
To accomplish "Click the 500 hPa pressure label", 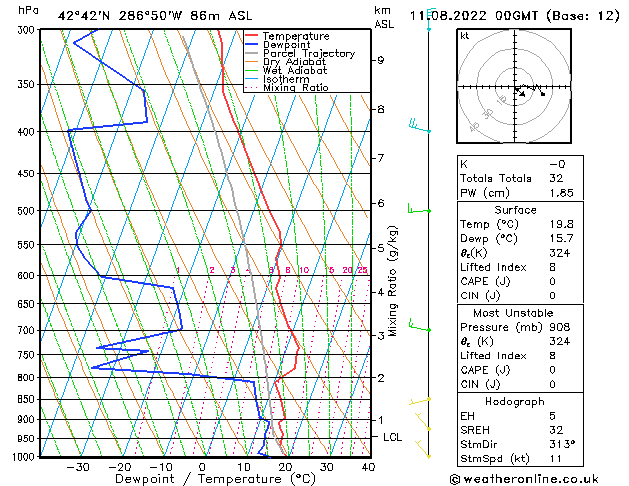I will [28, 211].
